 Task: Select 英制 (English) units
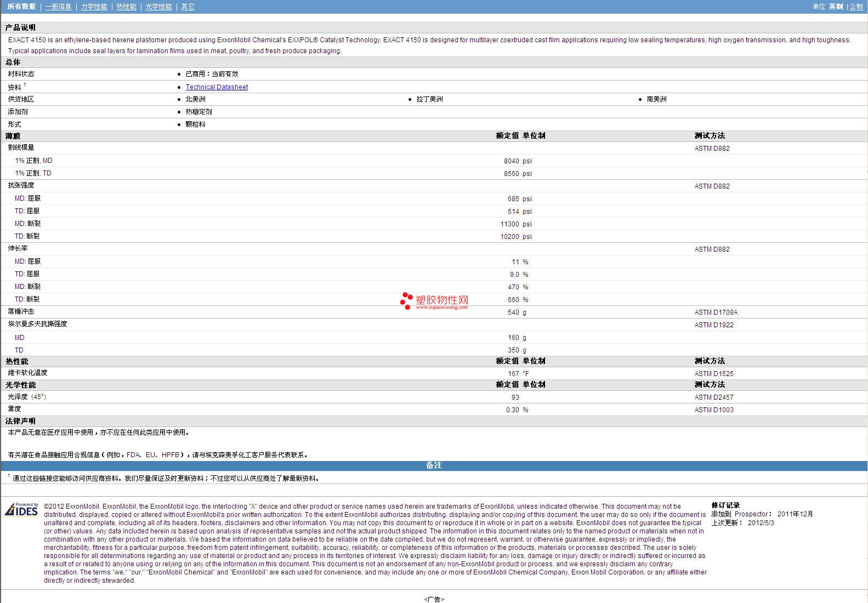coord(836,7)
